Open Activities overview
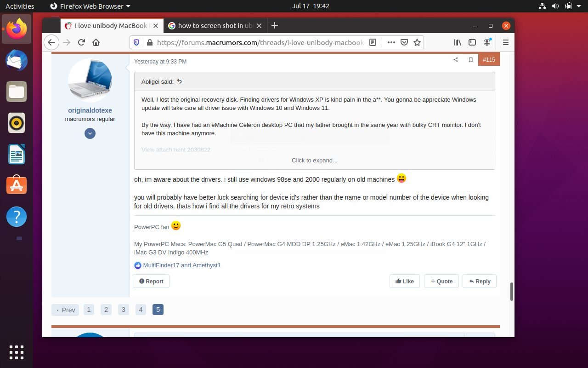 20,6
